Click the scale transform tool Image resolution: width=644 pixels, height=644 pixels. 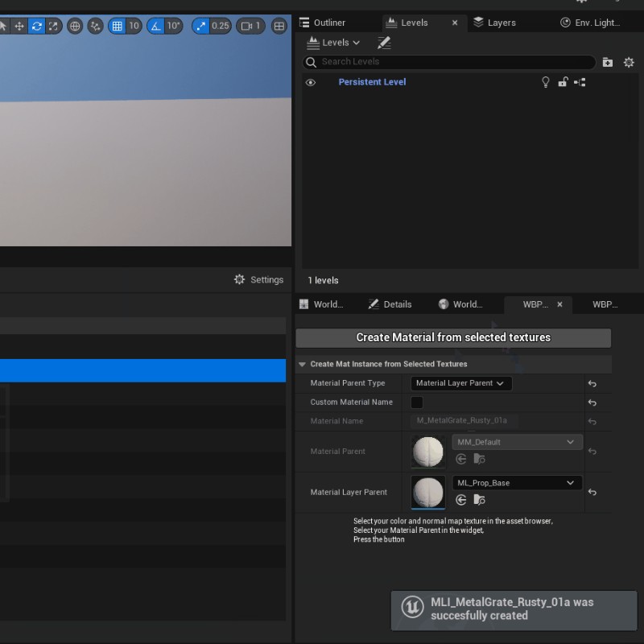click(53, 26)
